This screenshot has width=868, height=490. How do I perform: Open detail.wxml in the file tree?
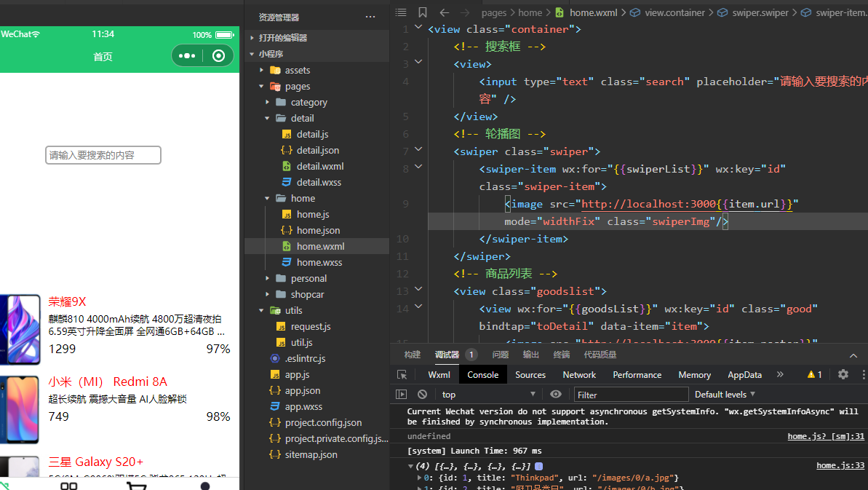(x=320, y=166)
